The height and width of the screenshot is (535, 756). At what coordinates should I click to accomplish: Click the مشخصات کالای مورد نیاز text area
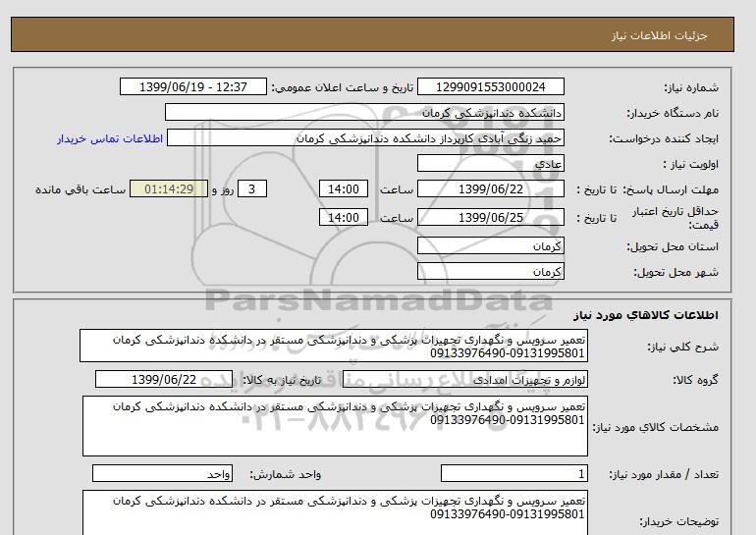tap(335, 426)
